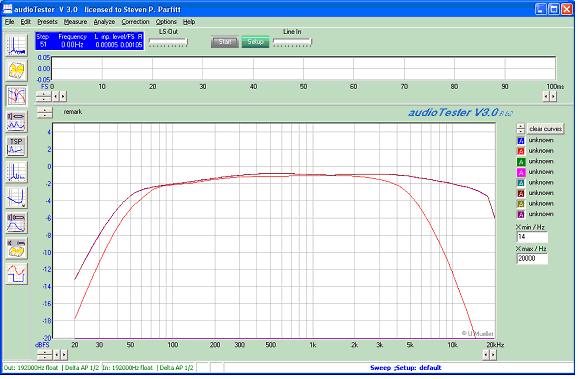The image size is (578, 379).
Task: Select the square wave signal generator icon
Action: pyautogui.click(x=16, y=274)
